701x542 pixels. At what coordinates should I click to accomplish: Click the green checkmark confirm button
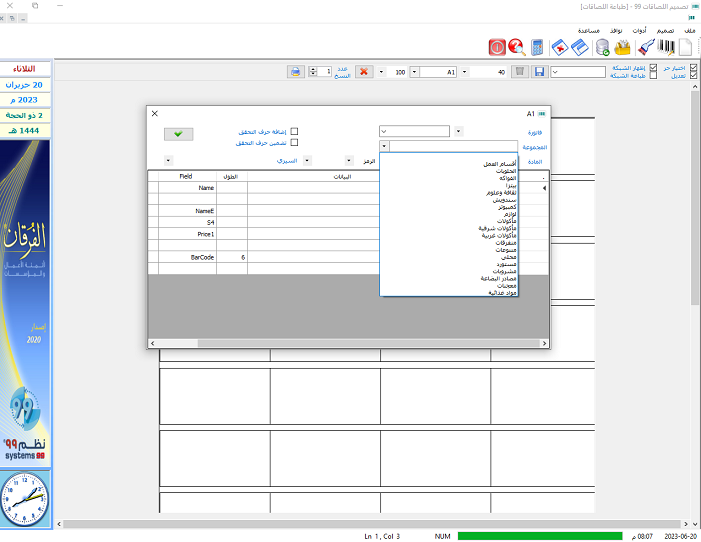click(x=177, y=134)
